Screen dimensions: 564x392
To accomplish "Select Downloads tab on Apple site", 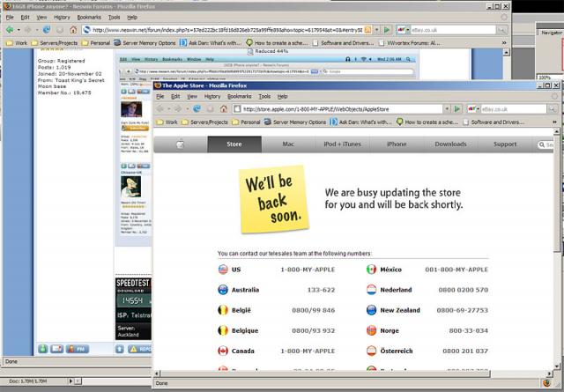I will coord(450,144).
